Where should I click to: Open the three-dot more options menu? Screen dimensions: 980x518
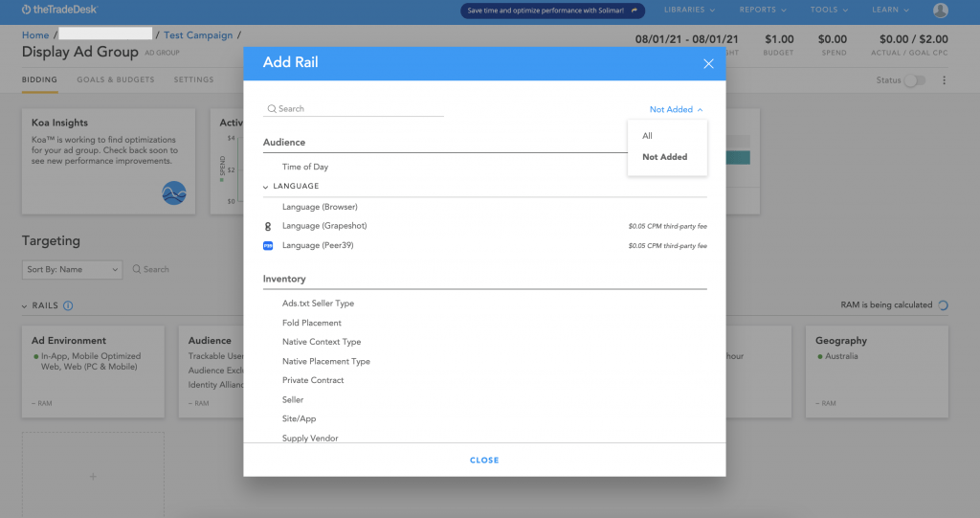(x=944, y=80)
